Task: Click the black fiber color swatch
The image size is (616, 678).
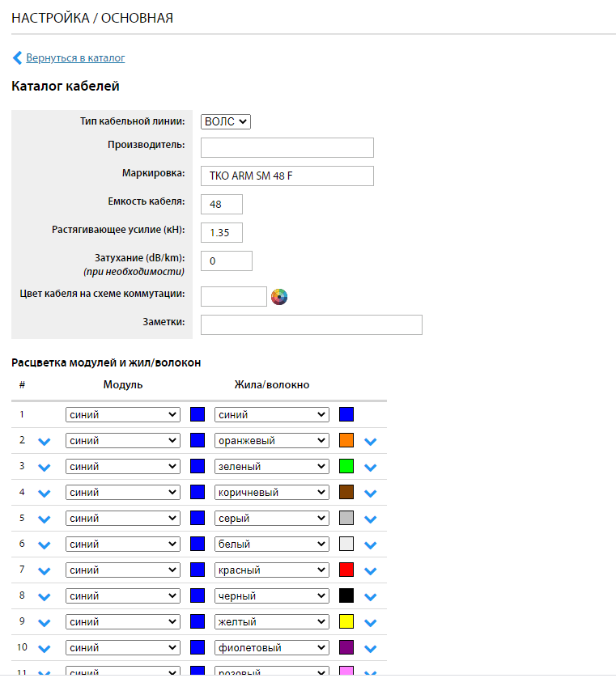Action: (x=346, y=595)
